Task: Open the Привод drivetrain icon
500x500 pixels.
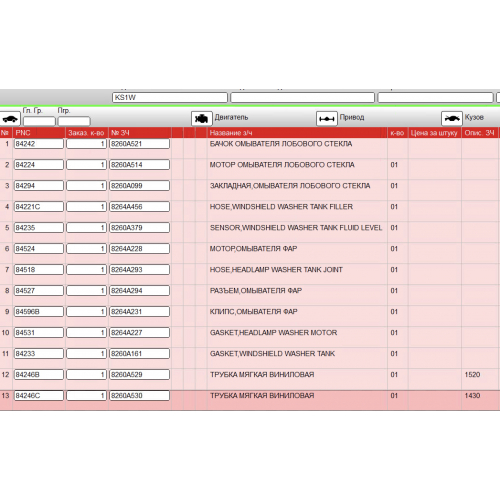Action: pyautogui.click(x=327, y=118)
